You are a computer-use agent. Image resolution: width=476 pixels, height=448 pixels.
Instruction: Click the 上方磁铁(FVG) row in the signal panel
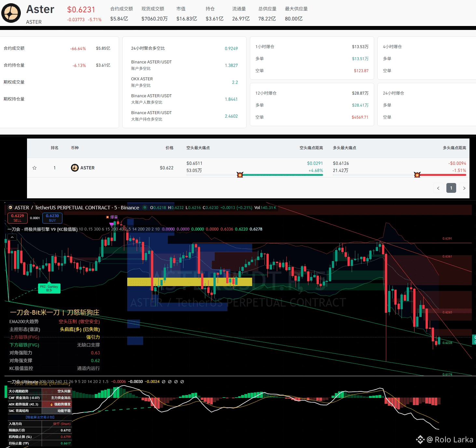(55, 337)
